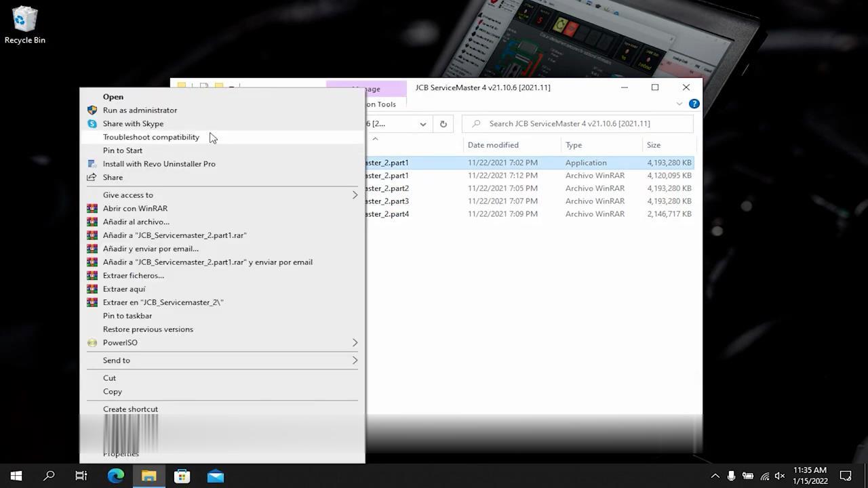This screenshot has width=868, height=488.
Task: Click WinRAR icon beside Extraer aquí
Action: pyautogui.click(x=92, y=289)
